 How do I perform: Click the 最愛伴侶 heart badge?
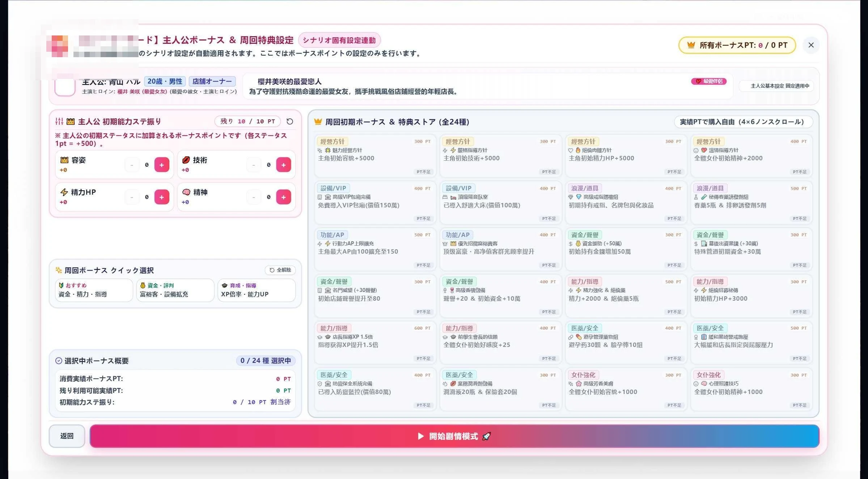click(x=709, y=81)
